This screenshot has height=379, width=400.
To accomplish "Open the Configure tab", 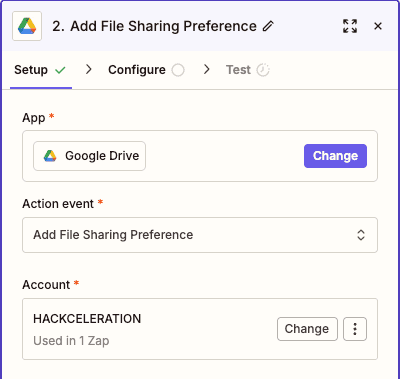I will (x=146, y=70).
